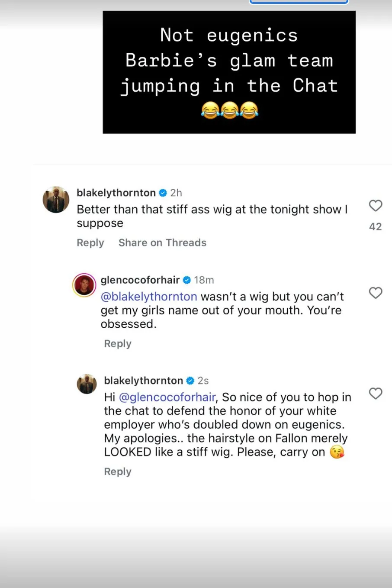392x588 pixels.
Task: Like blakelythornton's top comment via heart icon
Action: (375, 206)
